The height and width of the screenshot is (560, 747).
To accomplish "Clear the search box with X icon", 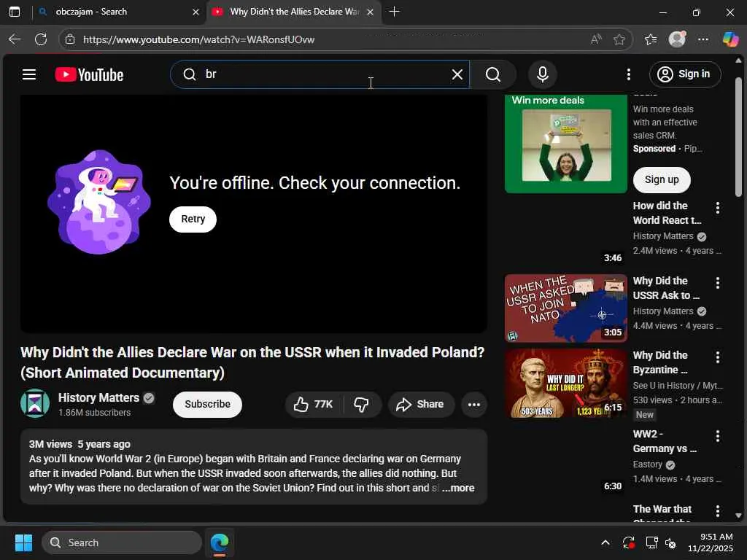I will pyautogui.click(x=457, y=74).
